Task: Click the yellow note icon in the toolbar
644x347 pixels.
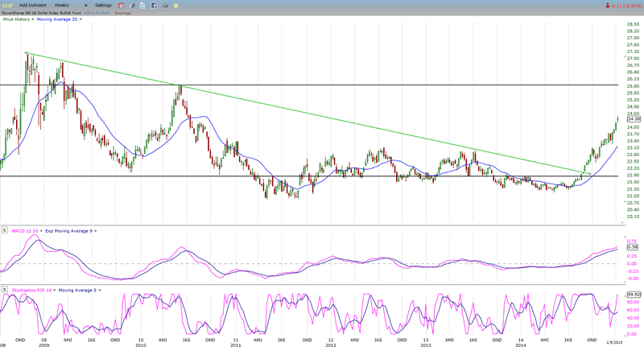Action: tap(175, 5)
